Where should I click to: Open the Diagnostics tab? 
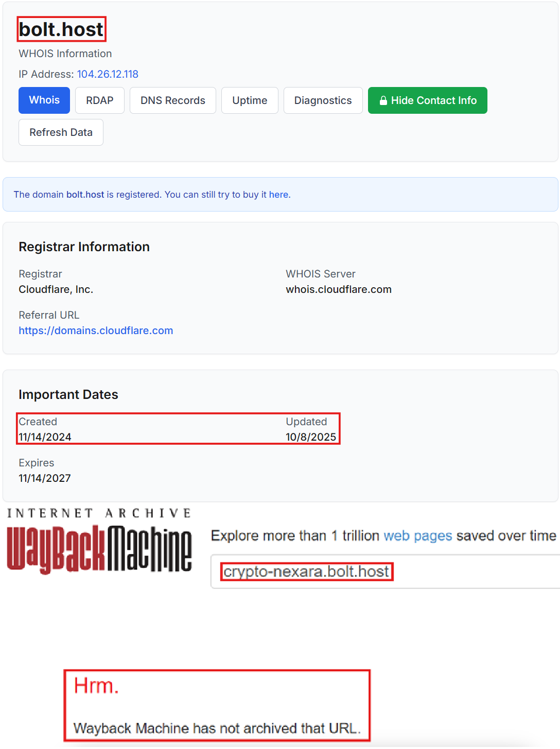tap(323, 100)
